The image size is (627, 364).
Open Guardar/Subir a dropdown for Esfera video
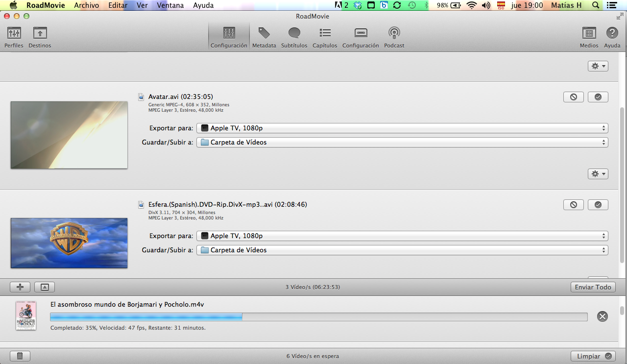click(402, 250)
